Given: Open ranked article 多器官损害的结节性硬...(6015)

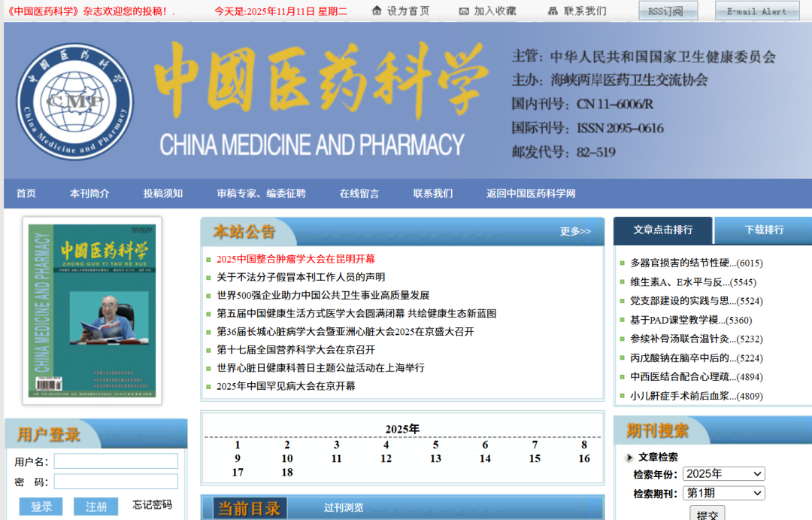Looking at the screenshot, I should coord(696,263).
